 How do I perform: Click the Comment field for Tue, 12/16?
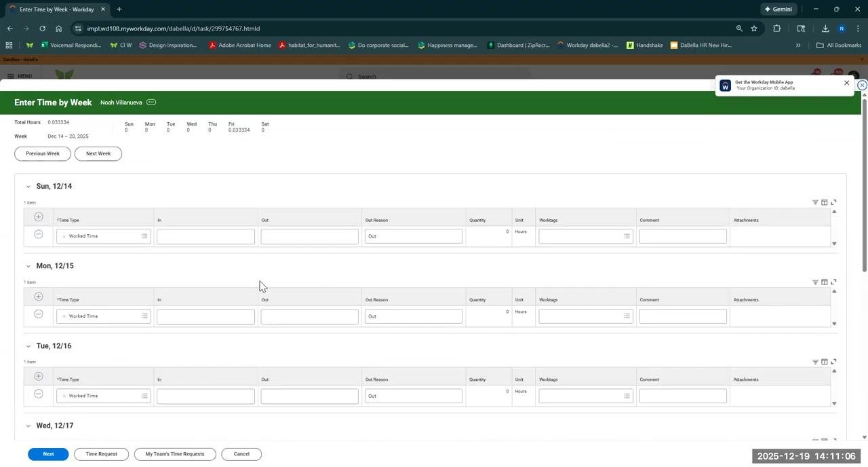coord(683,396)
